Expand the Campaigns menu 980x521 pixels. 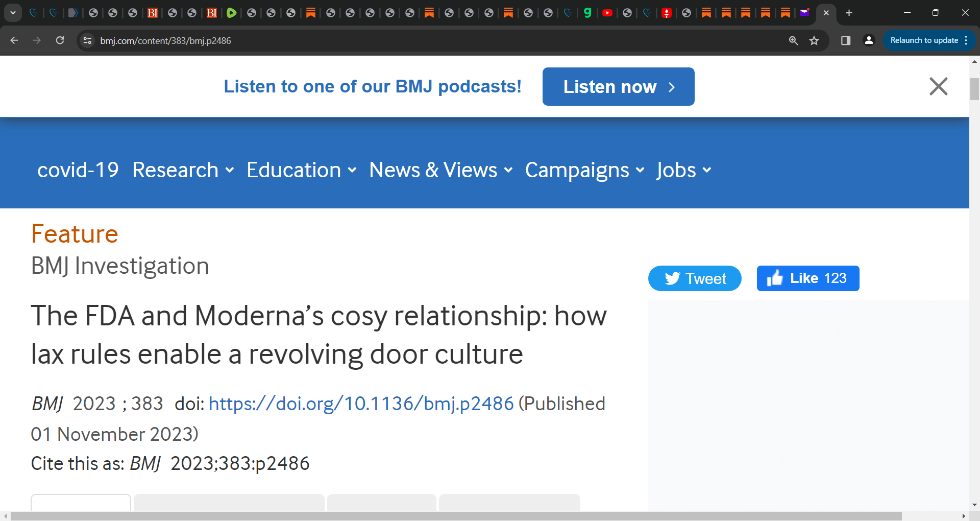coord(585,170)
